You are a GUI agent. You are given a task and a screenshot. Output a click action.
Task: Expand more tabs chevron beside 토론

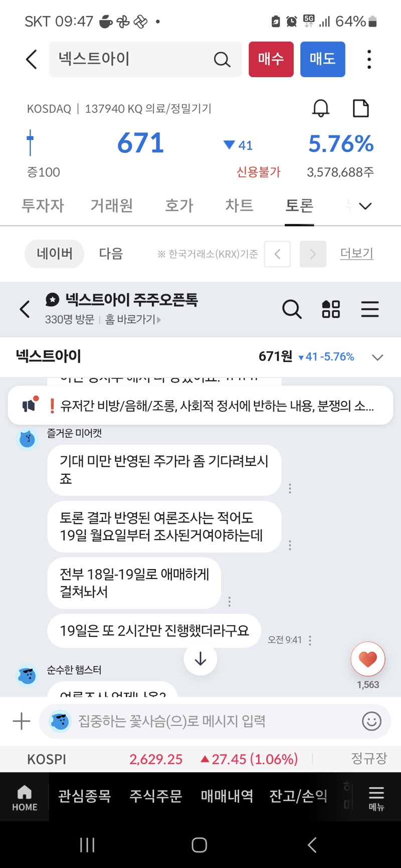point(365,206)
